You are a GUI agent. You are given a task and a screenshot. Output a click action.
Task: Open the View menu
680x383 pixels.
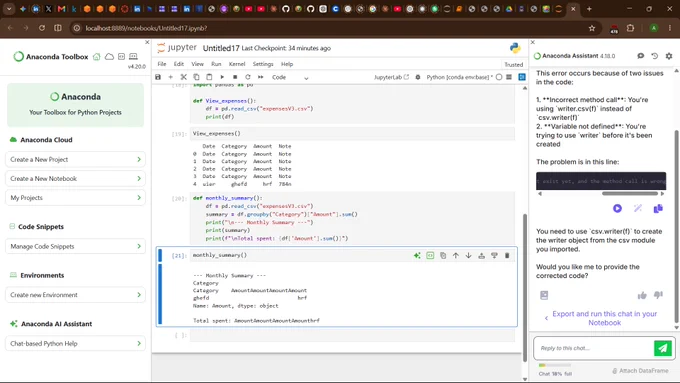coord(197,64)
